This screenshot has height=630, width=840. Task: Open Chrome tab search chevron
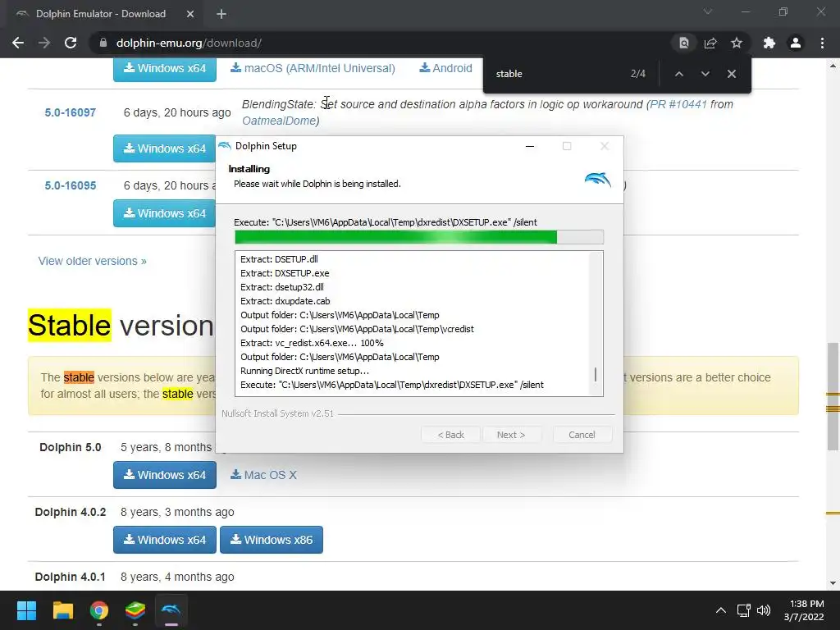[708, 11]
